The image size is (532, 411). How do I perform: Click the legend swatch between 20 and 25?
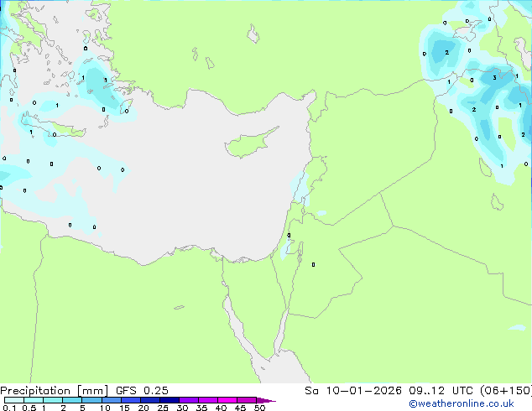point(150,400)
